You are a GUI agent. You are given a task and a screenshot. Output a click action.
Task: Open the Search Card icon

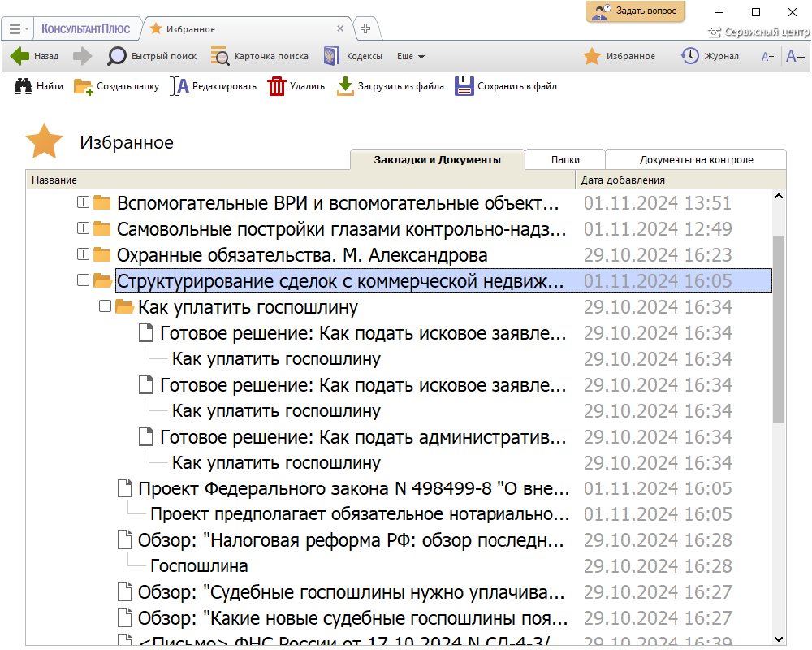[x=220, y=56]
